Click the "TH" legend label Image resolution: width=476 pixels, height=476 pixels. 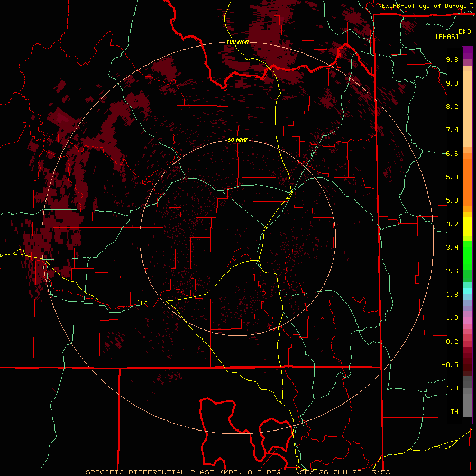pyautogui.click(x=454, y=412)
